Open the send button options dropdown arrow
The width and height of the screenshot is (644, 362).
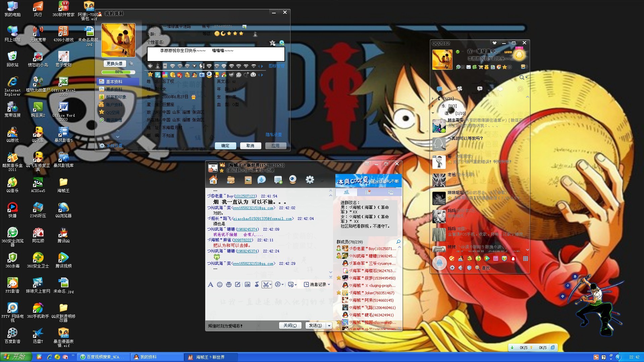[x=329, y=325]
